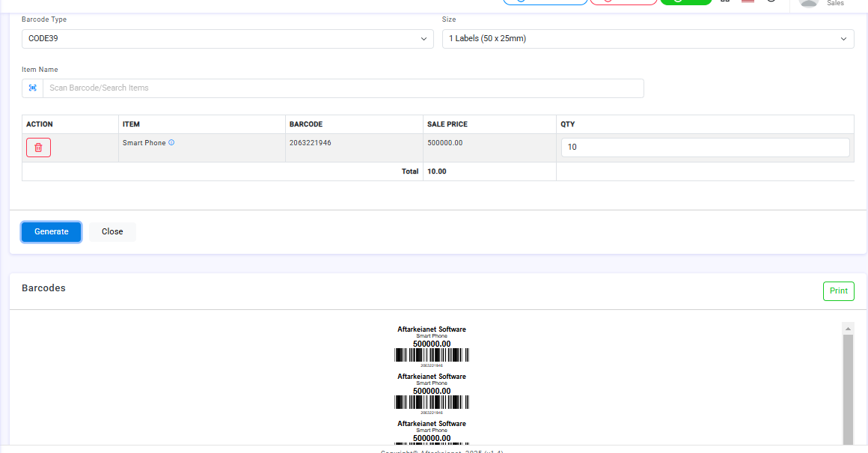Click the total value 10.00
The image size is (868, 453).
click(437, 171)
